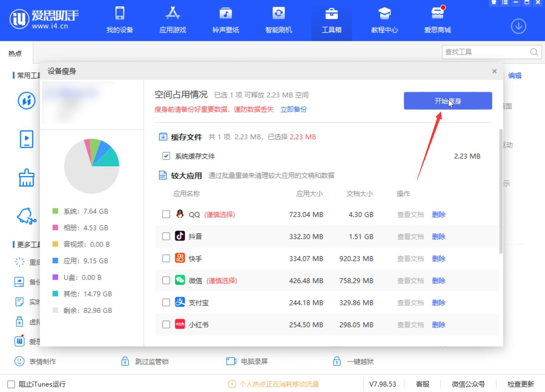Viewport: 545px width, 392px height.
Task: Click 客服 in status bar
Action: pos(422,384)
